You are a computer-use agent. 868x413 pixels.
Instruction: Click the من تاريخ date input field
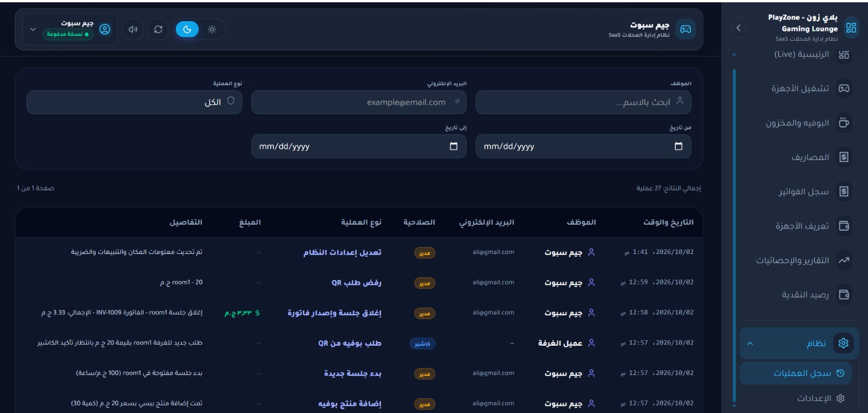(583, 146)
